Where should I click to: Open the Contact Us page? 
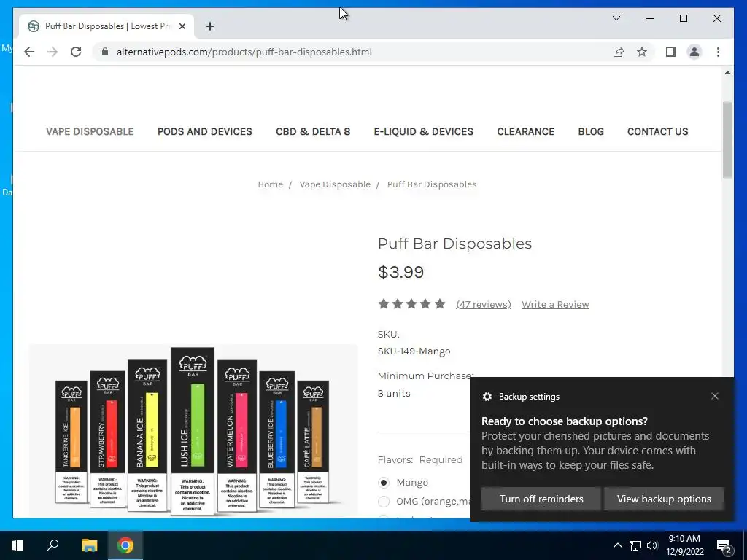pos(657,131)
